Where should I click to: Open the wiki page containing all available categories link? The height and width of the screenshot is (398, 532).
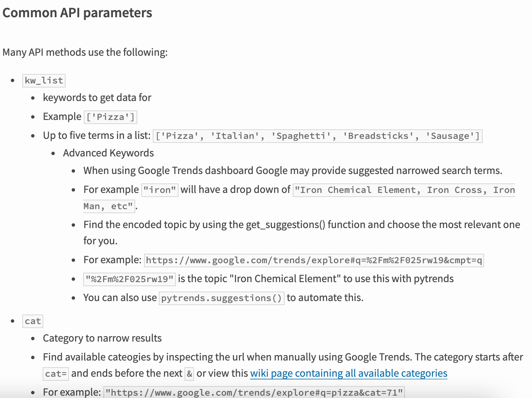tap(348, 373)
